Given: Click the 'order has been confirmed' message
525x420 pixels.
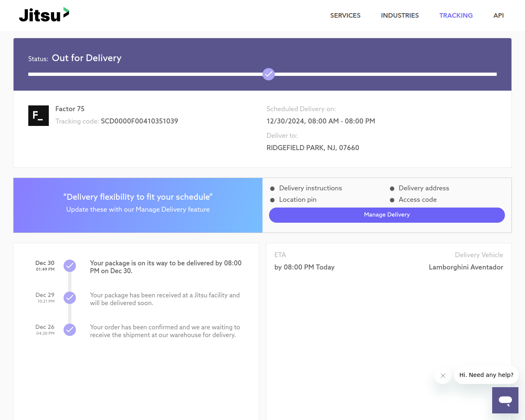Looking at the screenshot, I should 165,331.
